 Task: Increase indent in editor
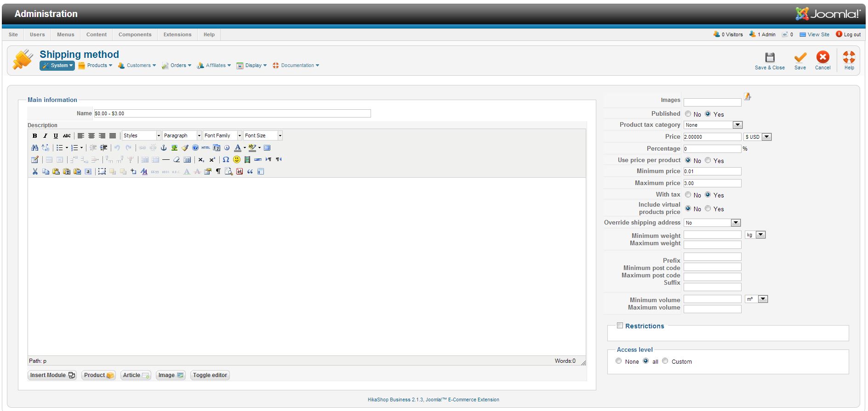point(103,147)
